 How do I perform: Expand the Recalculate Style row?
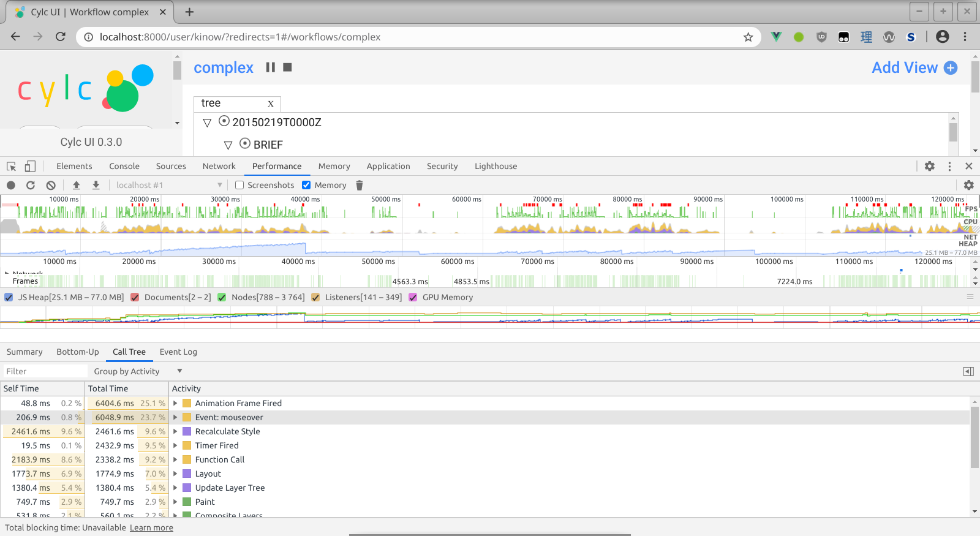click(175, 431)
